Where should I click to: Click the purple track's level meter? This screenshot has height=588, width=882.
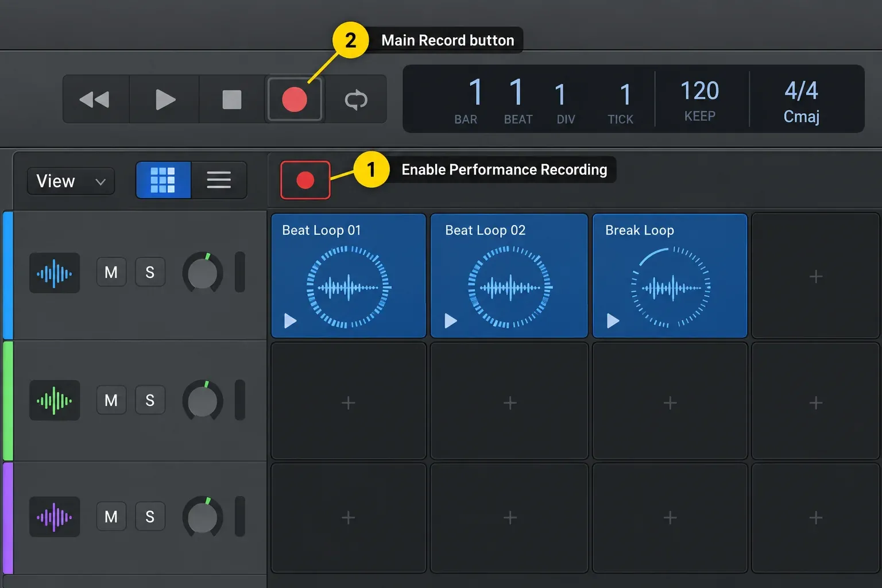pyautogui.click(x=240, y=516)
